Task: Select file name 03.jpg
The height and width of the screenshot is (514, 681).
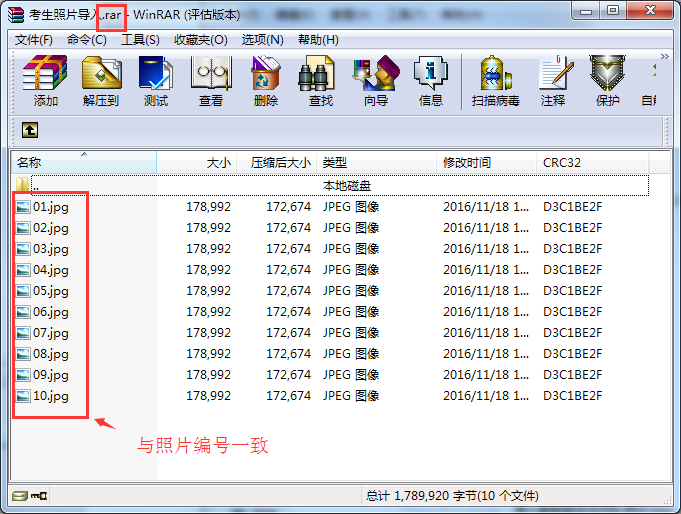Action: click(x=51, y=249)
